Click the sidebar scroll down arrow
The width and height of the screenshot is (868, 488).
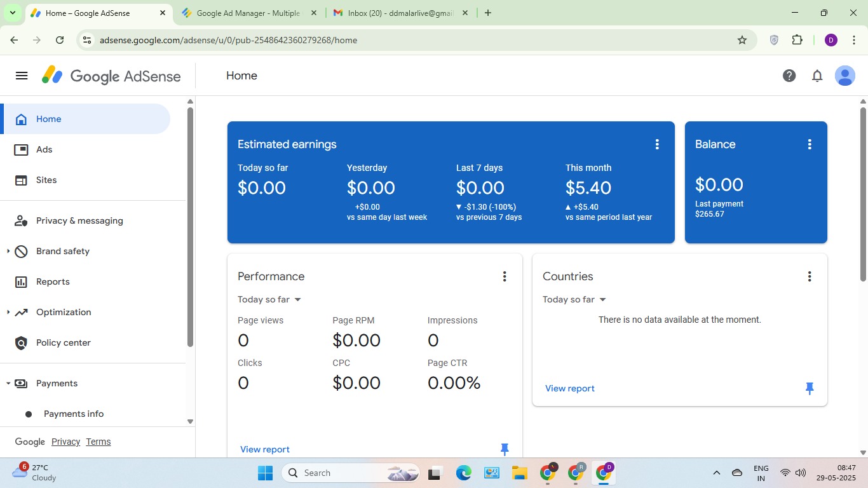[x=190, y=421]
